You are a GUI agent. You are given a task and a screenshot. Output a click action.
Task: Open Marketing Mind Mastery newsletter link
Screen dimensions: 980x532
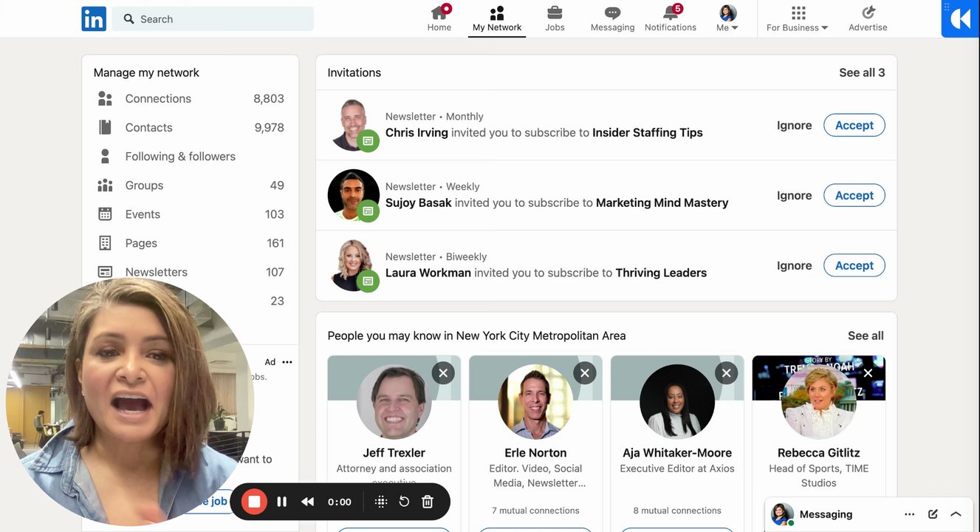pyautogui.click(x=662, y=203)
